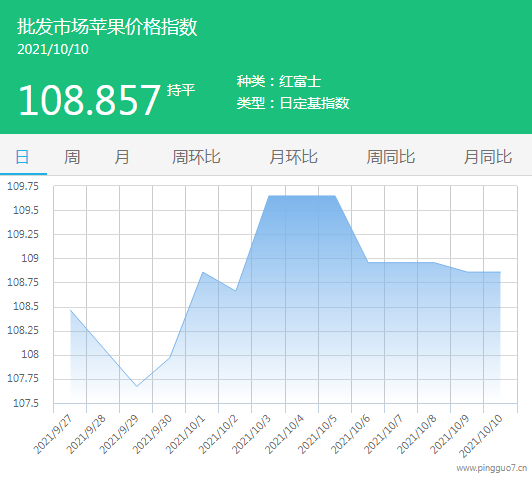Click the 持平 status label
The image size is (532, 477).
[181, 90]
